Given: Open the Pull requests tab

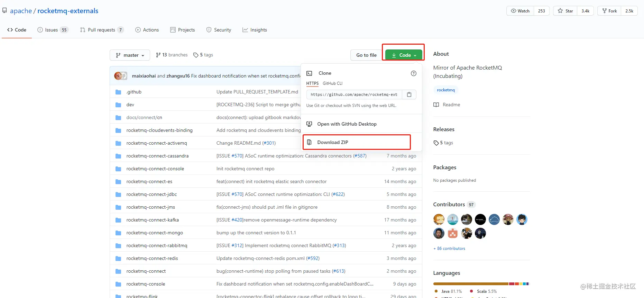Looking at the screenshot, I should [x=102, y=30].
